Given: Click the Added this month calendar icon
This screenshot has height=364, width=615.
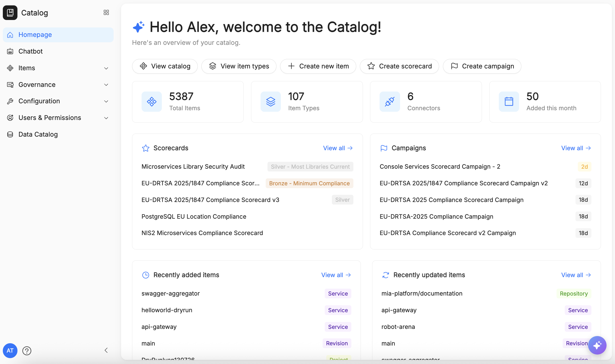Looking at the screenshot, I should point(509,102).
